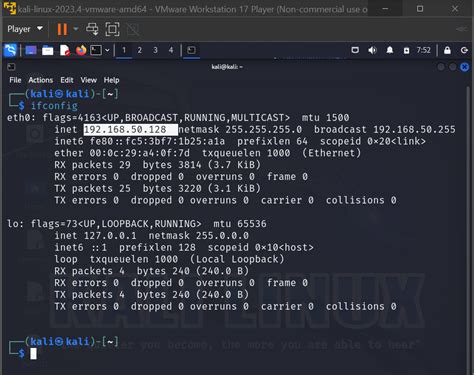
Task: Switch to workspace 3
Action: [155, 50]
